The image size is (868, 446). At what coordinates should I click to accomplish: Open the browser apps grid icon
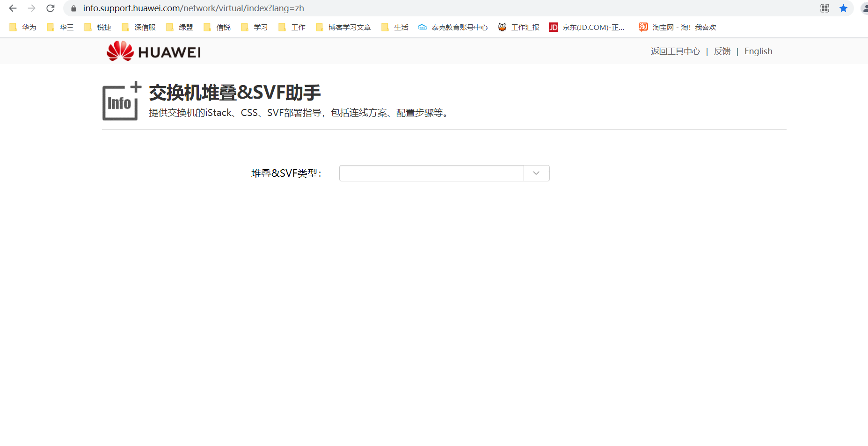824,8
